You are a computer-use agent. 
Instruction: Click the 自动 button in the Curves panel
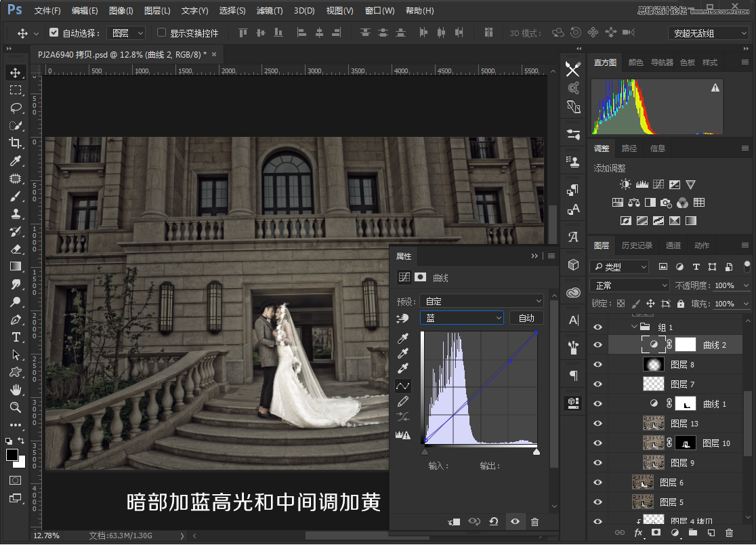(x=526, y=317)
